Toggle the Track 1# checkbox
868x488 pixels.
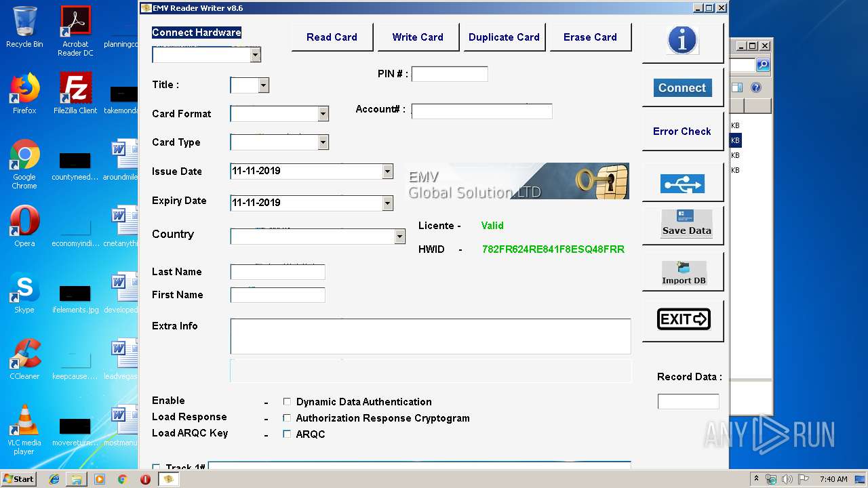click(157, 468)
